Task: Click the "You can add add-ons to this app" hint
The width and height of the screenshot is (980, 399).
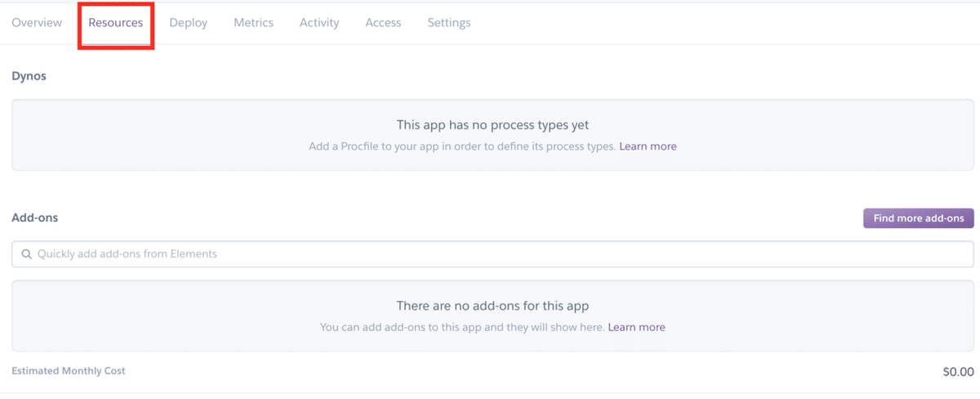Action: click(x=461, y=327)
